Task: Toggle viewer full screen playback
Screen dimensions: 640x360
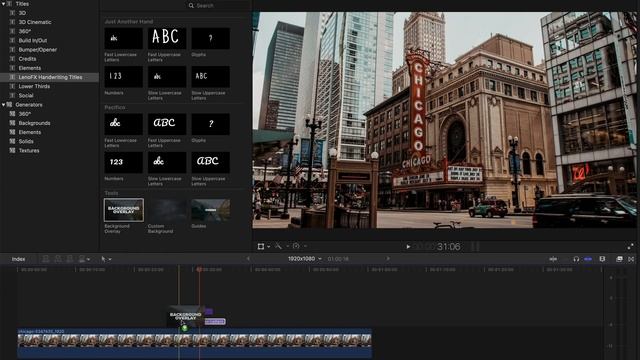Action: coord(630,247)
